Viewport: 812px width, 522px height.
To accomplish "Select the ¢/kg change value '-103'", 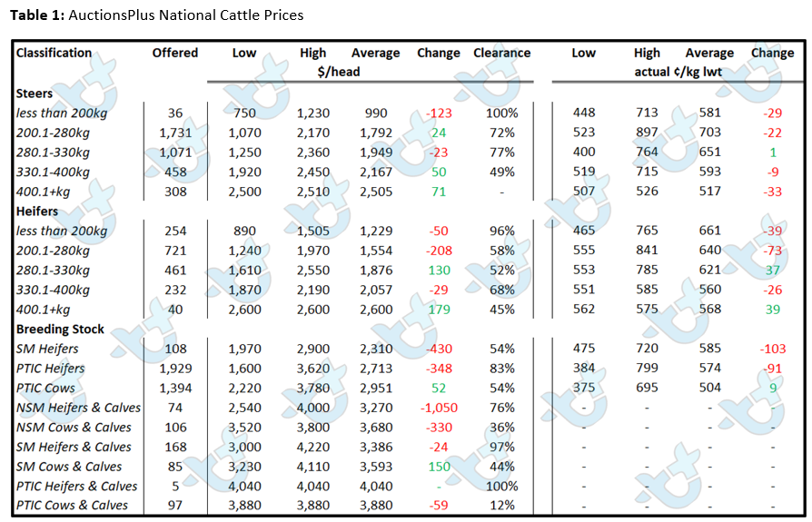I will point(773,349).
